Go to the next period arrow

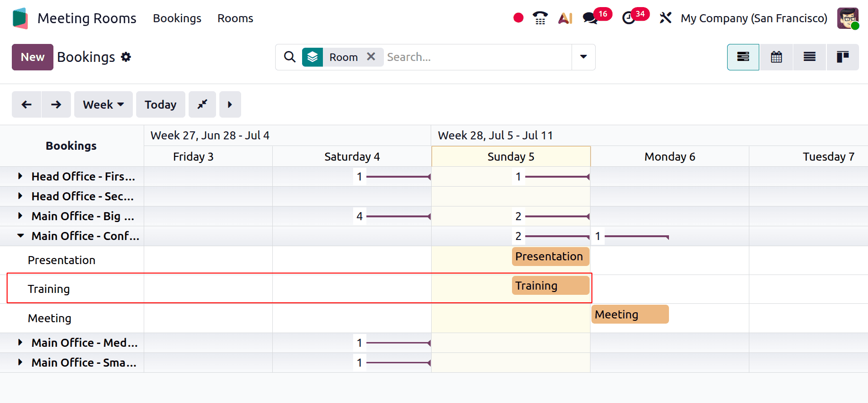coord(56,104)
